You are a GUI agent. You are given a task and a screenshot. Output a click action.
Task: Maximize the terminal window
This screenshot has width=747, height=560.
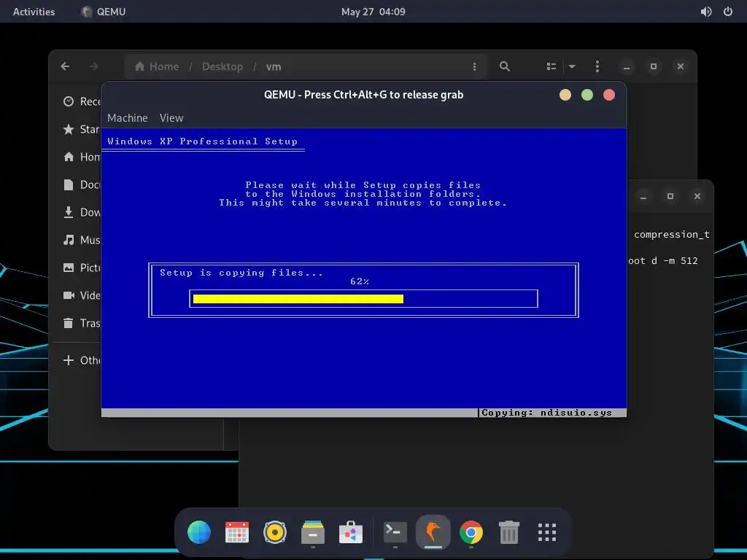pyautogui.click(x=670, y=196)
